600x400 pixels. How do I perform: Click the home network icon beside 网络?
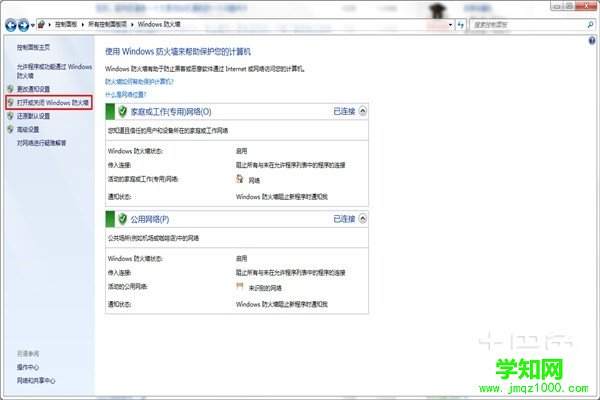tap(240, 179)
